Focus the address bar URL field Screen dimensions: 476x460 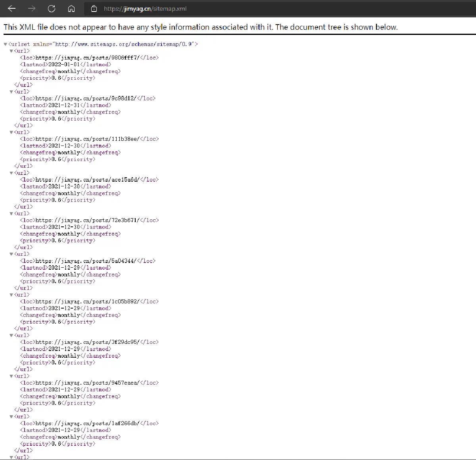click(238, 8)
